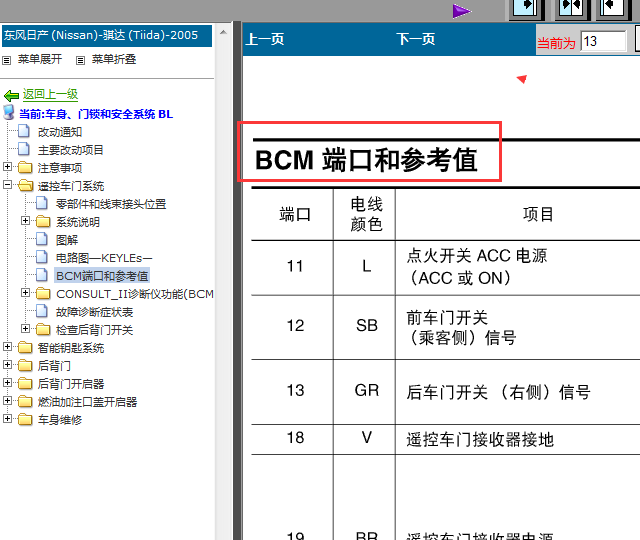
Task: Open 零部件和线束接头位置 tree entry
Action: pos(111,204)
